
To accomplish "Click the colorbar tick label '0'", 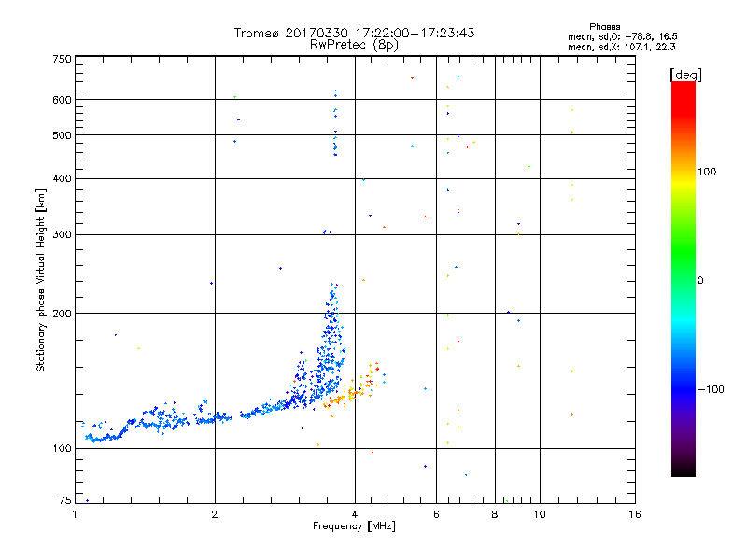I will point(699,281).
